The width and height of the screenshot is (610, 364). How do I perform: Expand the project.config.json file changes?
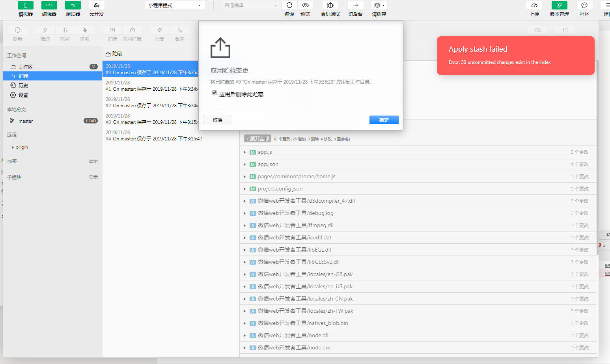(245, 189)
